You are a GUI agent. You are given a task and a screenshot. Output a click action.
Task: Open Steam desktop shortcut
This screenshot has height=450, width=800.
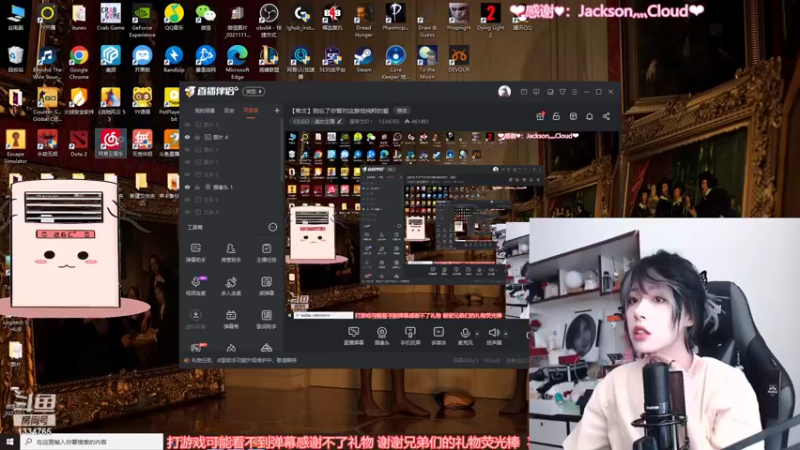pyautogui.click(x=364, y=60)
